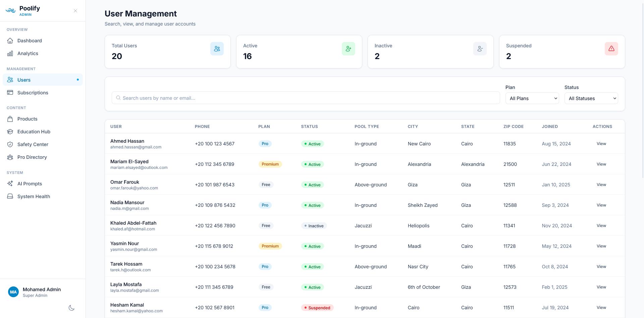
Task: Open System Health in the sidebar
Action: click(43, 196)
